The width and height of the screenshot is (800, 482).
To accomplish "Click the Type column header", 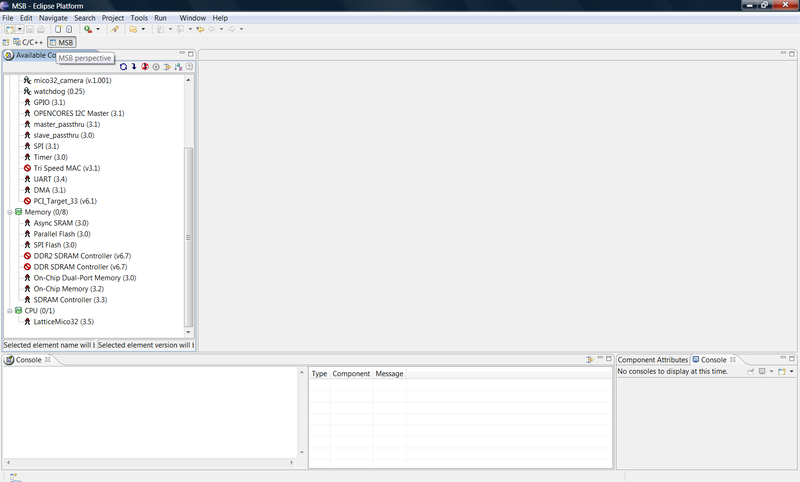I will [319, 374].
